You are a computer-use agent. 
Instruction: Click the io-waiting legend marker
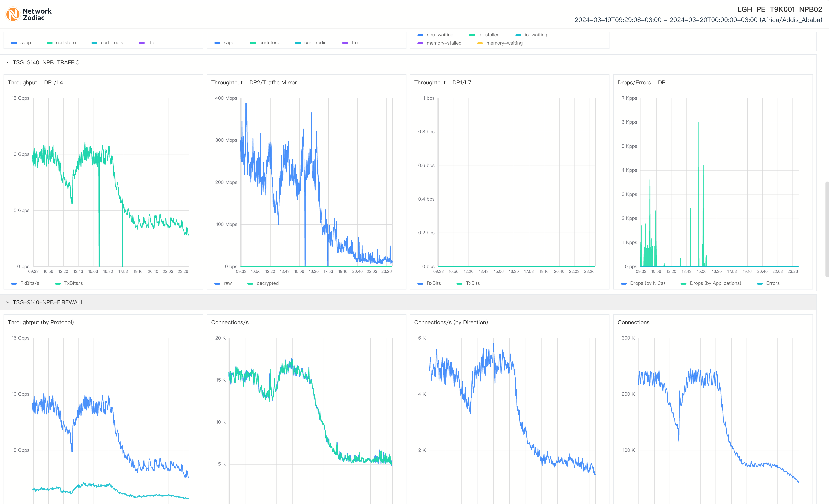coord(518,35)
